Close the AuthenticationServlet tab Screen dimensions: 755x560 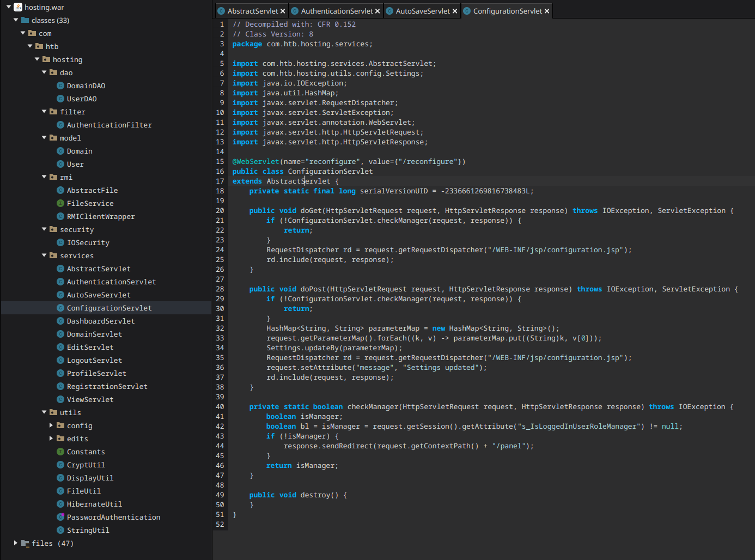coord(377,11)
